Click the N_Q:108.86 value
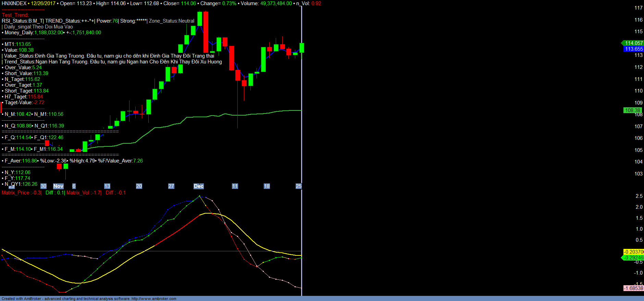Viewport: 644px width, 301px height. [x=18, y=126]
